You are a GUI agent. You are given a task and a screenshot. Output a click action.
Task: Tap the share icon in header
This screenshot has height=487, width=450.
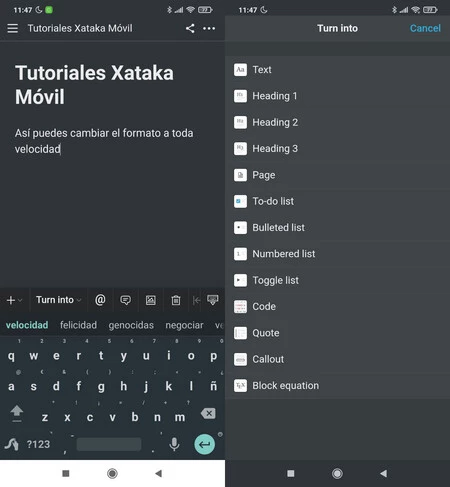click(190, 28)
